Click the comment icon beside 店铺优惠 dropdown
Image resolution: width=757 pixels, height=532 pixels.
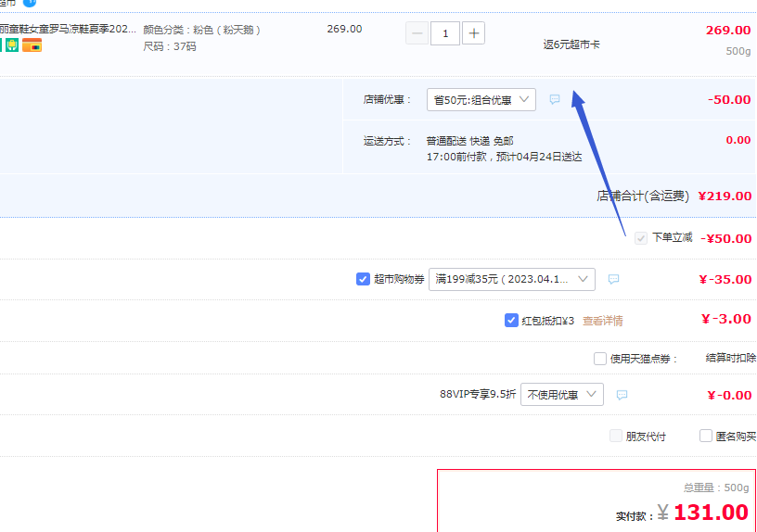(x=555, y=99)
